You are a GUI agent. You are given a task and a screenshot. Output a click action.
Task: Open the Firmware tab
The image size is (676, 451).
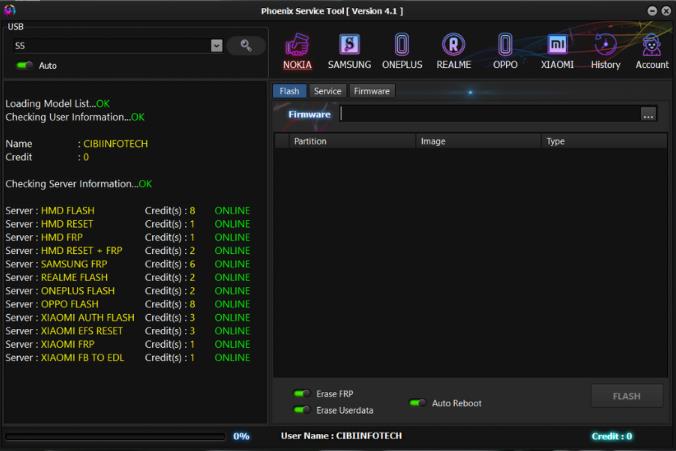(x=371, y=91)
